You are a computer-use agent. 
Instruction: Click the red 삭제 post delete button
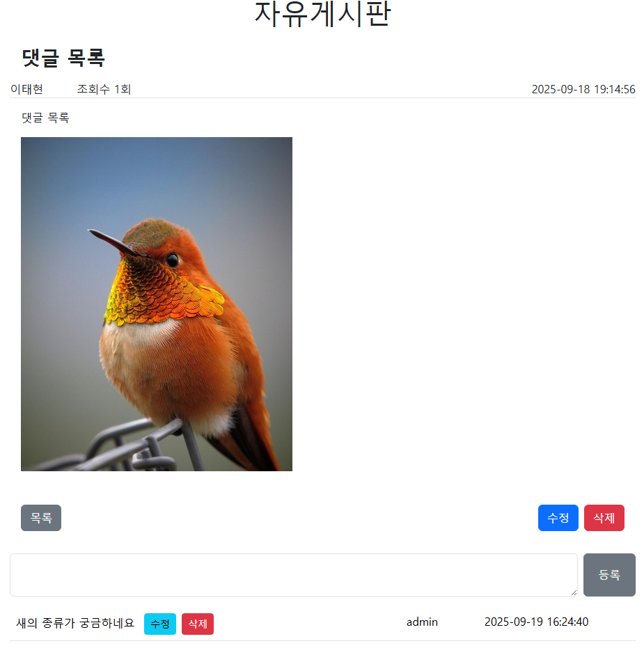(x=604, y=518)
